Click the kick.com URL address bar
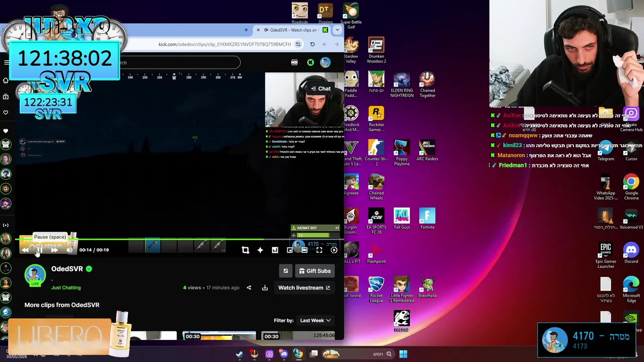 pos(224,44)
